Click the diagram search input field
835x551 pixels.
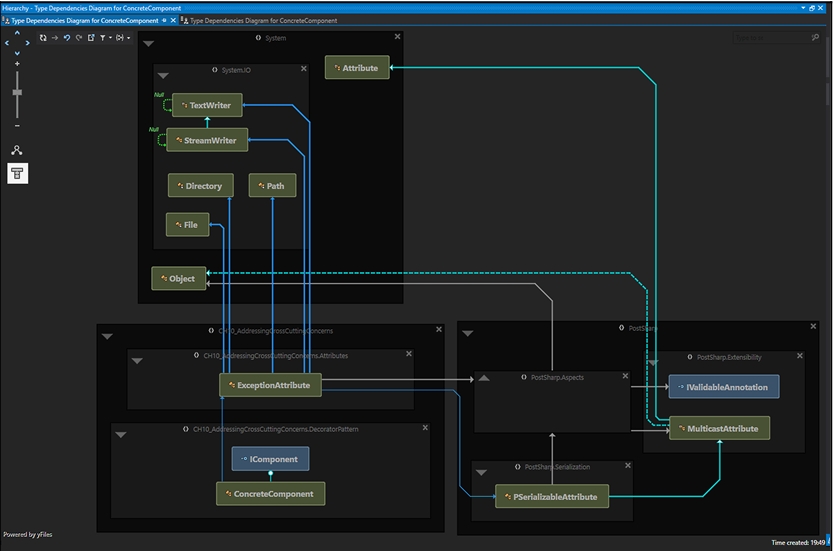(x=772, y=38)
